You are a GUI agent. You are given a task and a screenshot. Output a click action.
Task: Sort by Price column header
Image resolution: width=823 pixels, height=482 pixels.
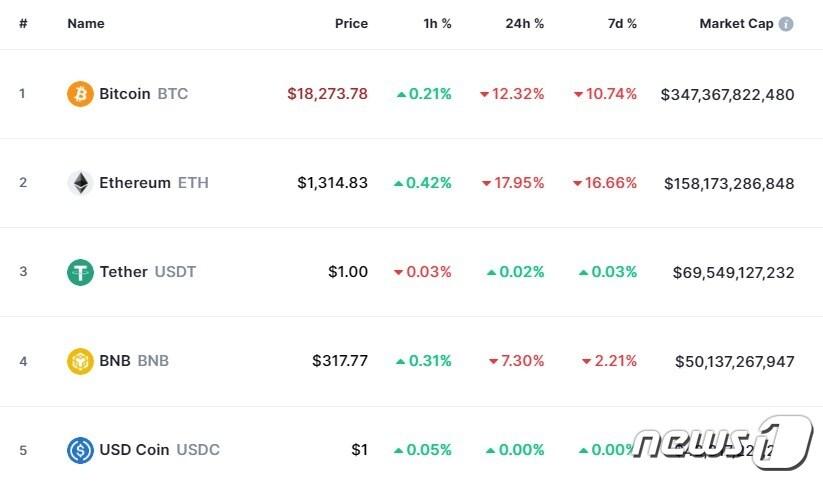pyautogui.click(x=351, y=24)
